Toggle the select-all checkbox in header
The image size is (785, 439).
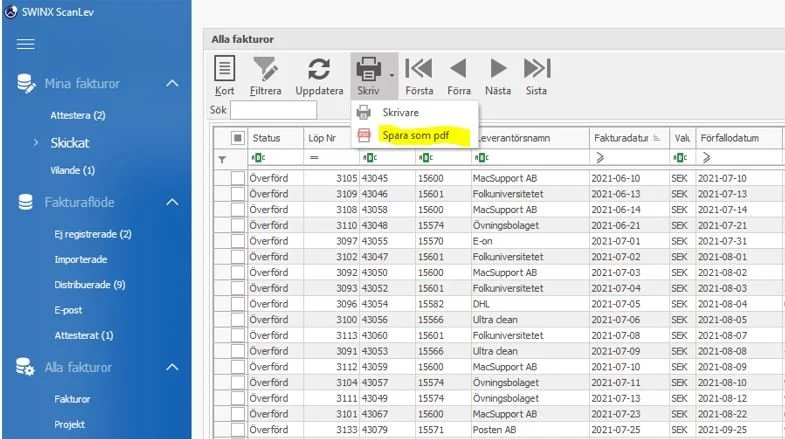(238, 138)
